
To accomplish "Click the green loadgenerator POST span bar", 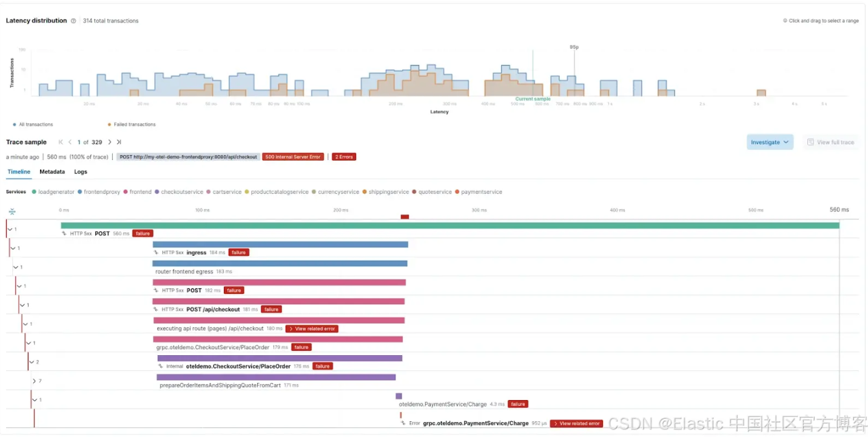I will tap(450, 225).
